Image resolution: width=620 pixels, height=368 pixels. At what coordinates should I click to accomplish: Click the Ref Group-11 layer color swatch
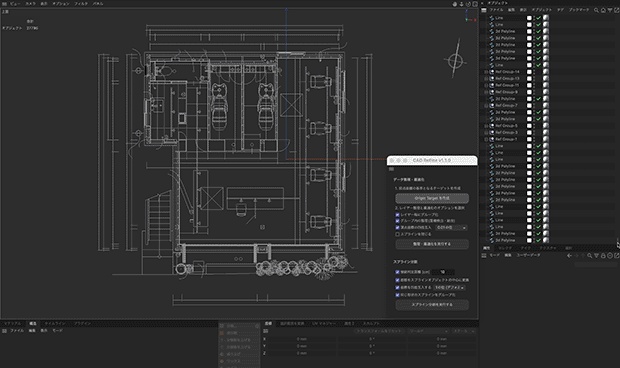[529, 85]
